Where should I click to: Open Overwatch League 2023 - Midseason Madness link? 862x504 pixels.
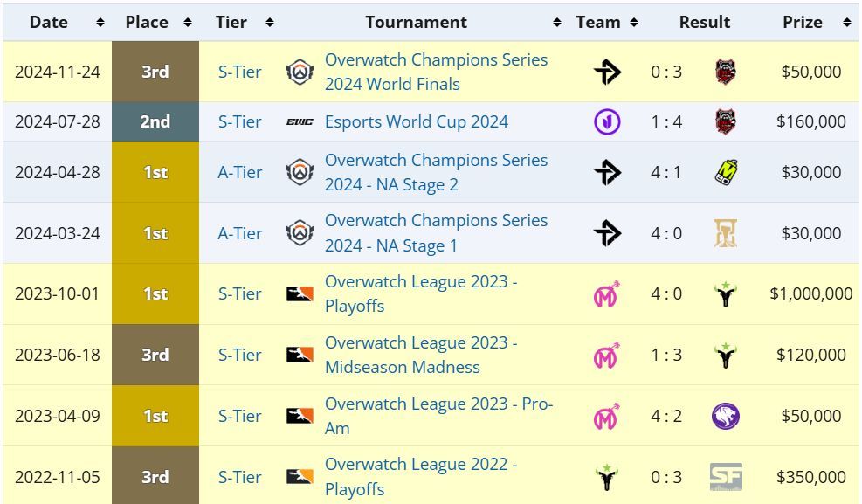(x=421, y=355)
